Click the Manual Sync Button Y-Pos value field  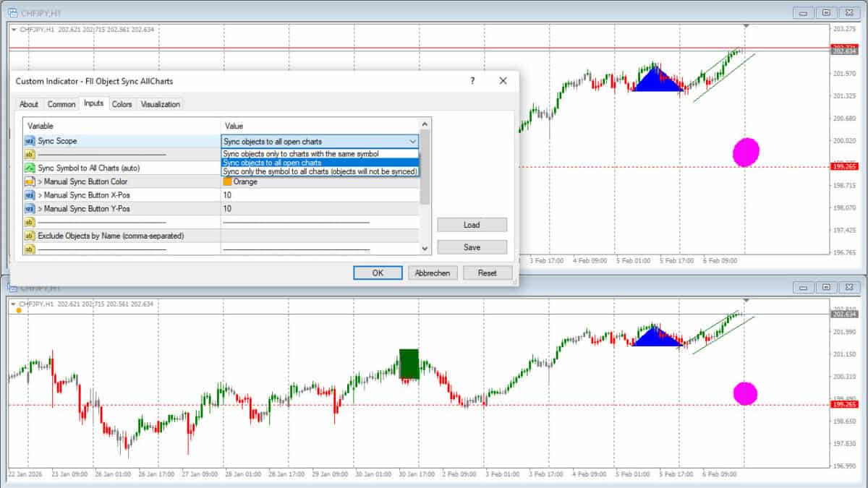318,209
